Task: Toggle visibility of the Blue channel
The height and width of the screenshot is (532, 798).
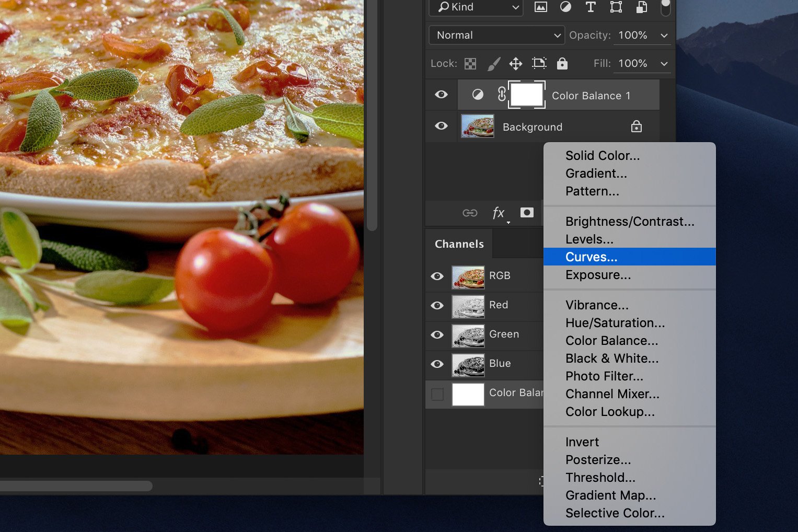Action: tap(437, 364)
